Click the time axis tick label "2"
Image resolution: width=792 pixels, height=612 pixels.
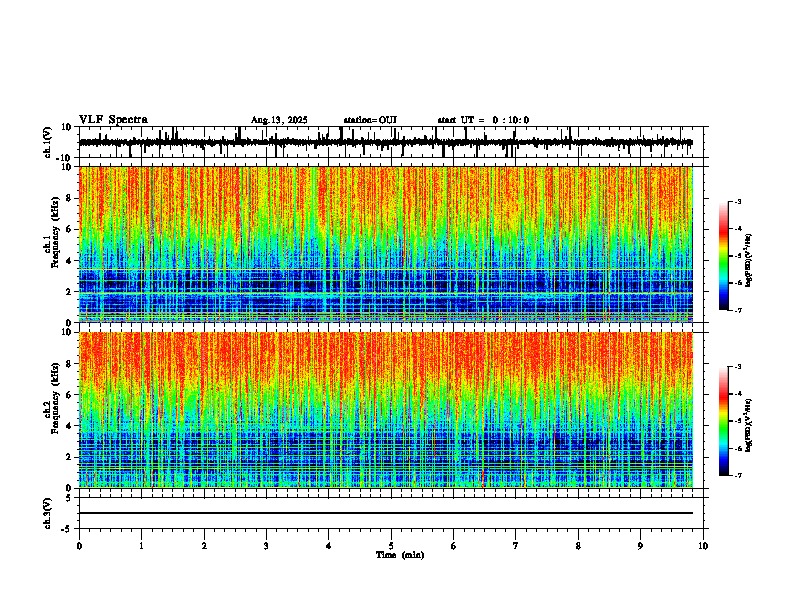[204, 546]
